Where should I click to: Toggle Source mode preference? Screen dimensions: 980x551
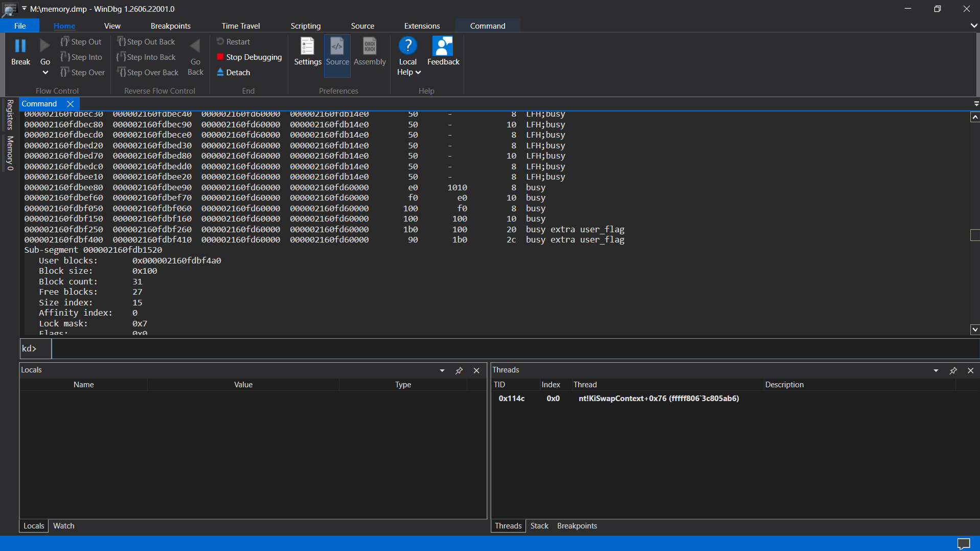(x=337, y=56)
